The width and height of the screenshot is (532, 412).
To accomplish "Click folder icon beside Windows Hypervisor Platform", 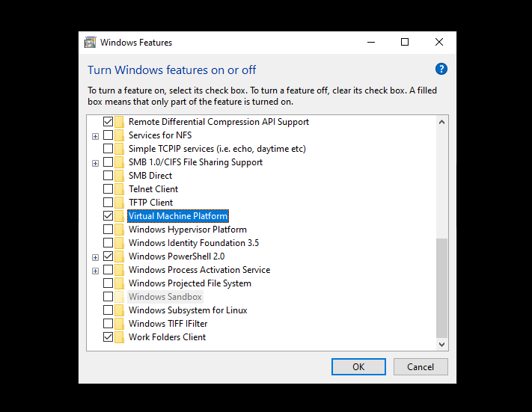I will tap(119, 230).
